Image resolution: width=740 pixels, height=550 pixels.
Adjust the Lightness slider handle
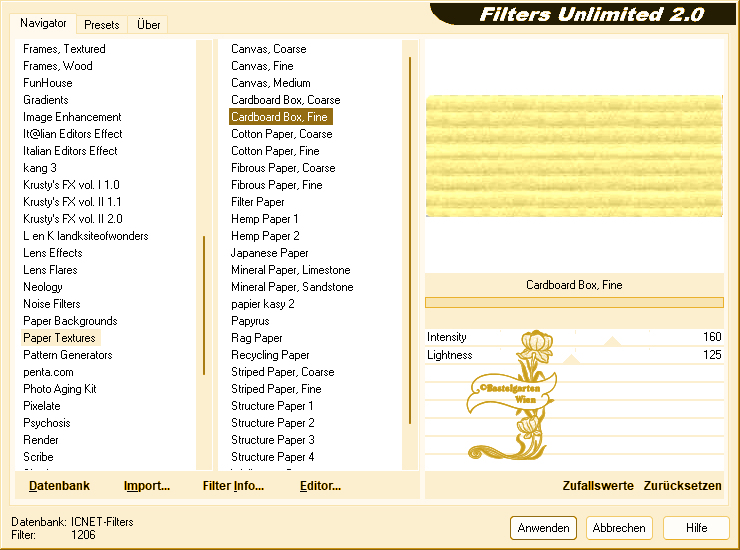[572, 359]
